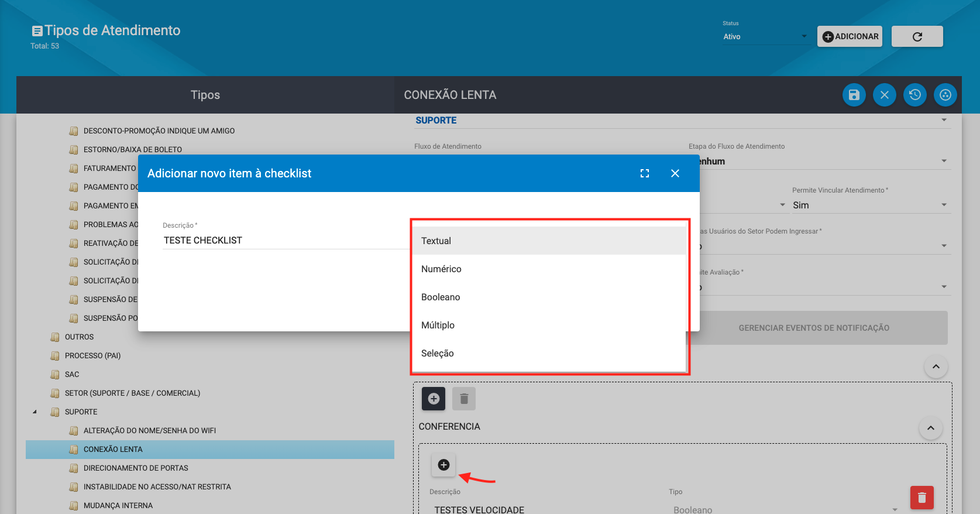Expand the checklist dialog to fullscreen

click(x=645, y=173)
